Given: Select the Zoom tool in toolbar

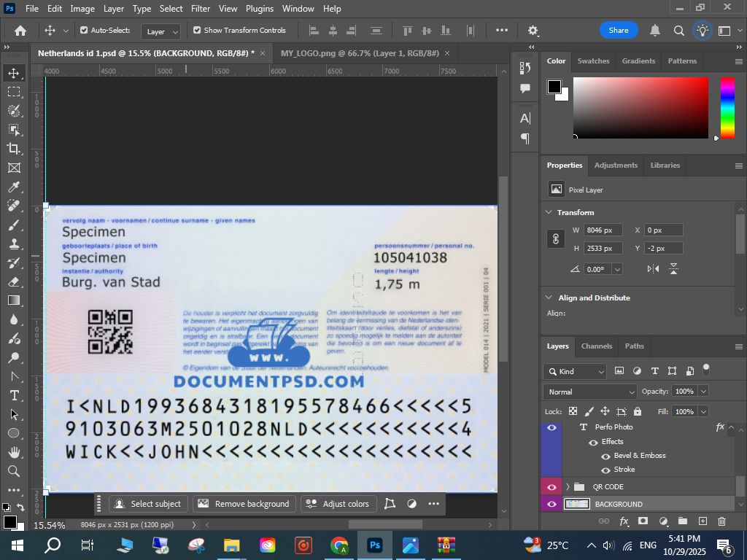Looking at the screenshot, I should 14,471.
